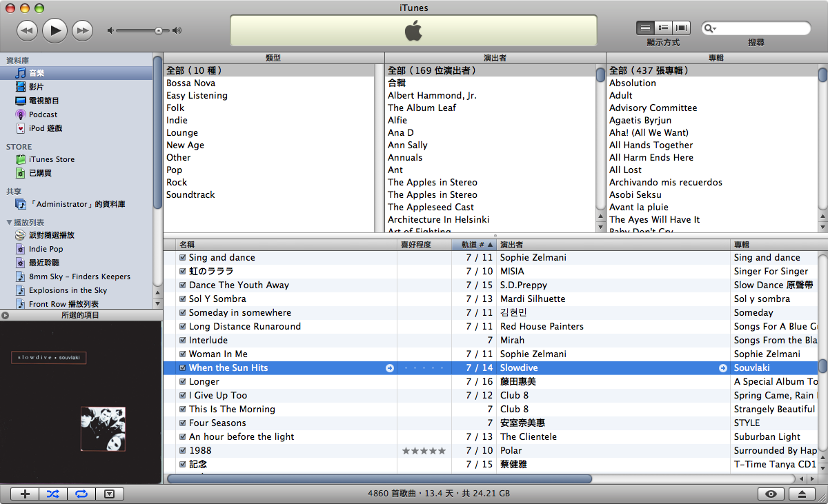Screen dimensions: 828x504
Task: Select the 最近聆聽 smart playlist
Action: [x=76, y=263]
